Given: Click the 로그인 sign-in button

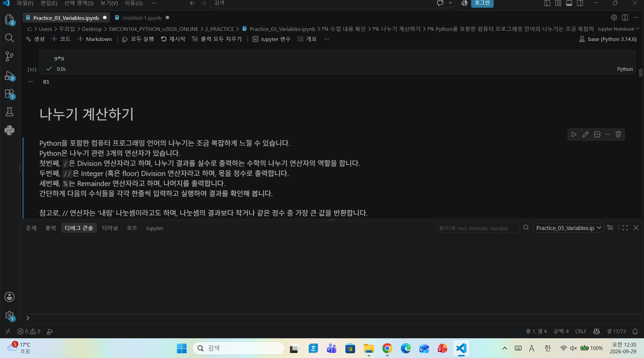Looking at the screenshot, I should pos(482,3).
